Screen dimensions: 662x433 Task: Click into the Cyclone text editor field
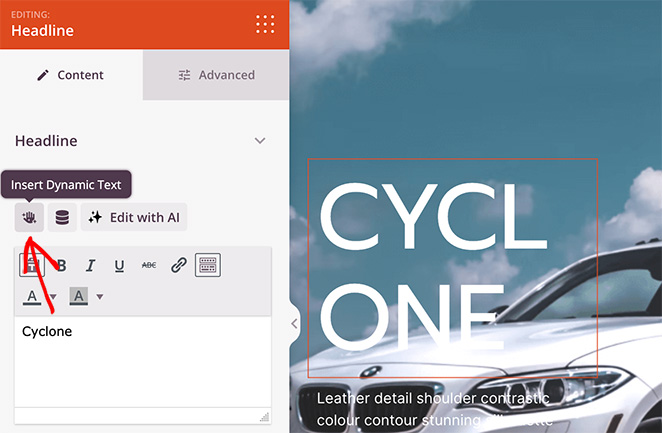tap(140, 365)
